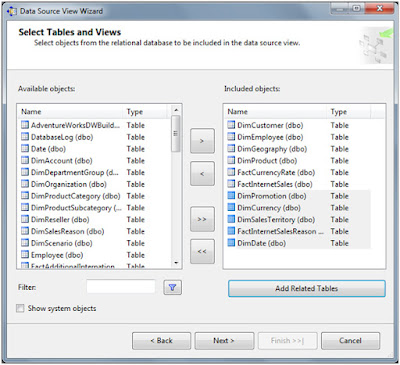
Task: Click the table icon beside DimGeography (dbo)
Action: click(x=231, y=149)
